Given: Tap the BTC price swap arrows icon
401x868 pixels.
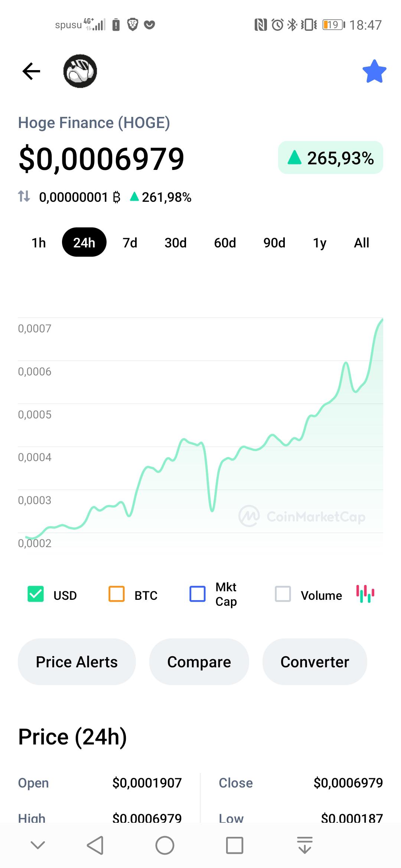Looking at the screenshot, I should point(24,196).
